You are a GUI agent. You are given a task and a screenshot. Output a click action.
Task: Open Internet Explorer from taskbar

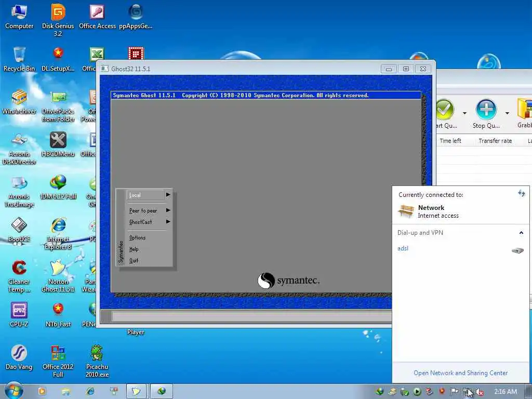pyautogui.click(x=90, y=391)
